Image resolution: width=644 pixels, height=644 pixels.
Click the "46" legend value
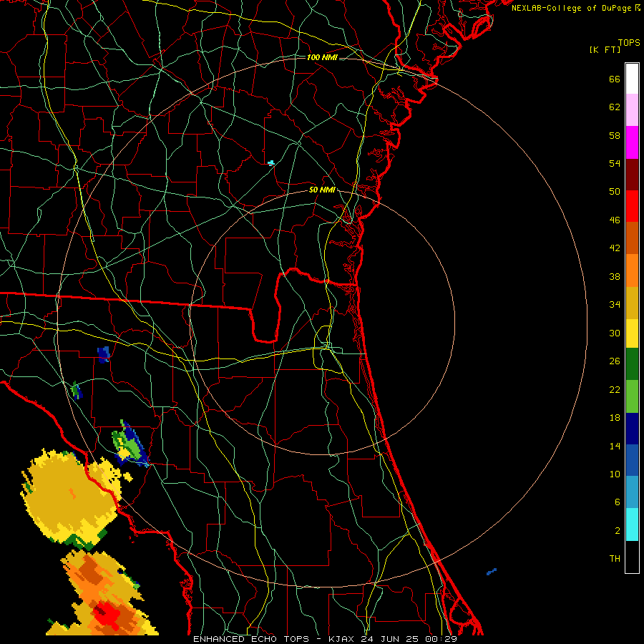click(x=615, y=220)
